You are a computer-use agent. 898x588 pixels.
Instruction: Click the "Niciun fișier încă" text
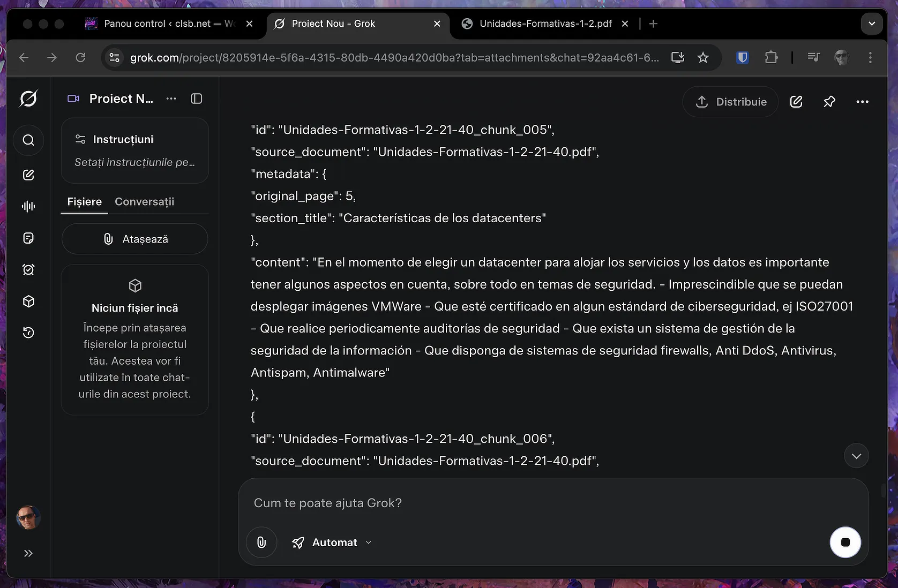point(135,308)
